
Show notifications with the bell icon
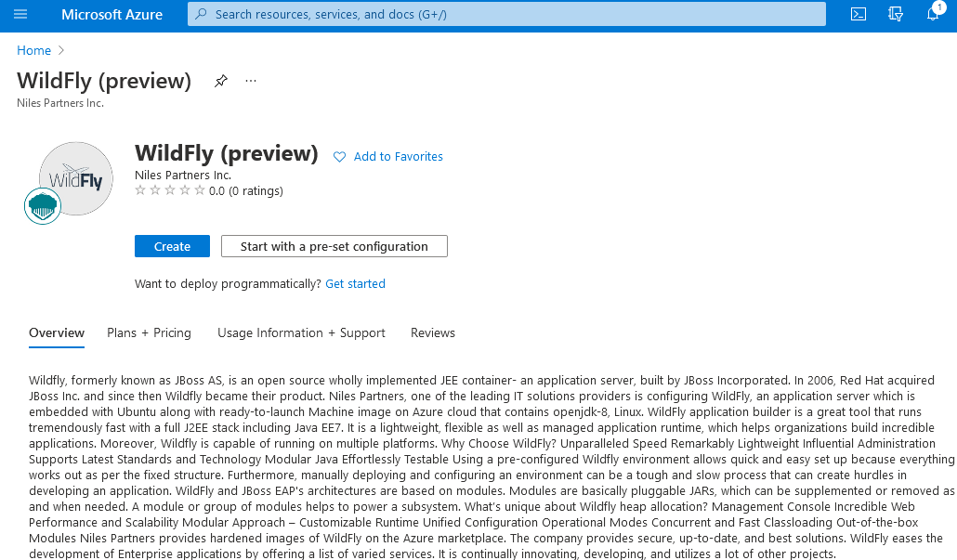click(x=934, y=14)
